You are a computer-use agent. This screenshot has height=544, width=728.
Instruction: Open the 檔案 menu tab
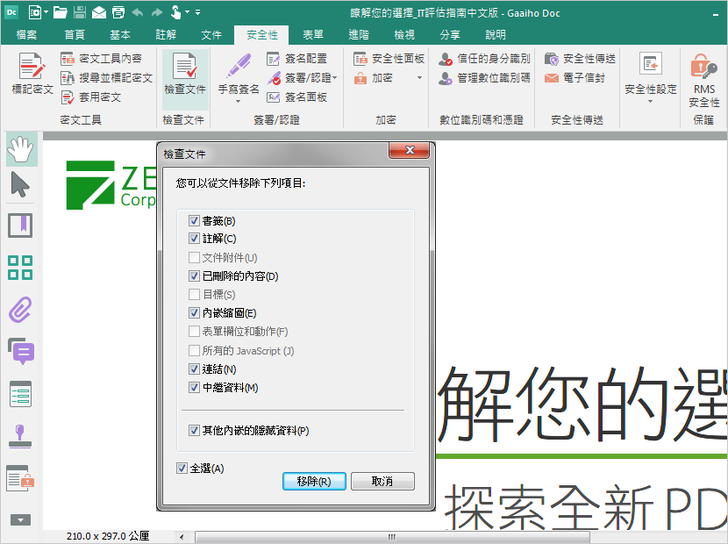coord(26,35)
